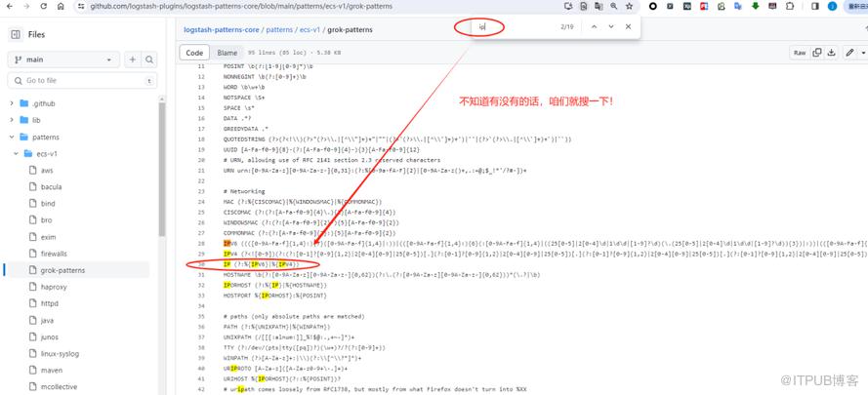Click the translate page icon in the address bar
This screenshot has height=395, width=868.
click(599, 6)
